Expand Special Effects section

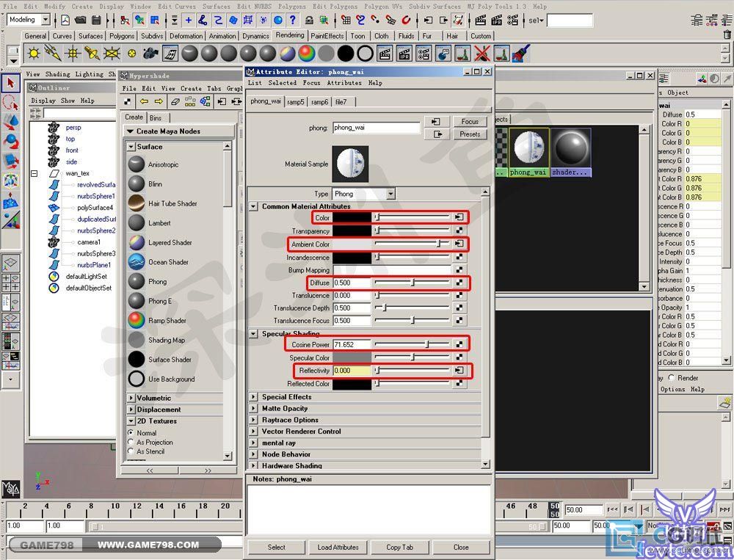[x=253, y=397]
